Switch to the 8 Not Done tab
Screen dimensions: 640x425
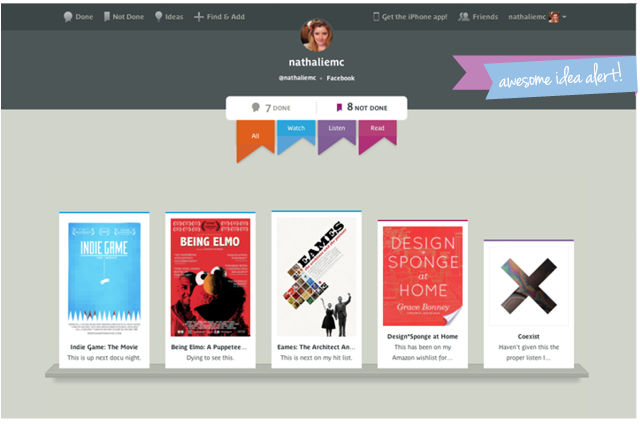pyautogui.click(x=362, y=107)
